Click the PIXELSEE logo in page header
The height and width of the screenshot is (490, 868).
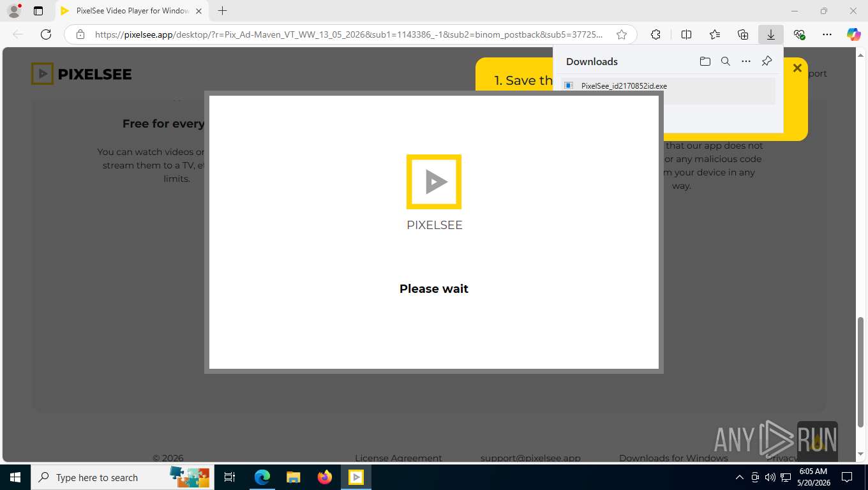coord(82,74)
